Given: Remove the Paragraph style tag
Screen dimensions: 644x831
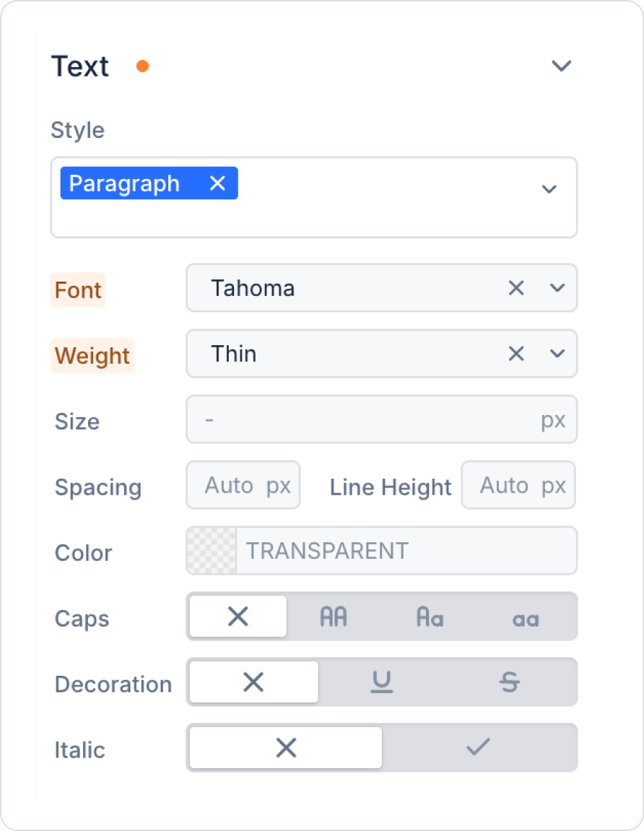Looking at the screenshot, I should (217, 183).
